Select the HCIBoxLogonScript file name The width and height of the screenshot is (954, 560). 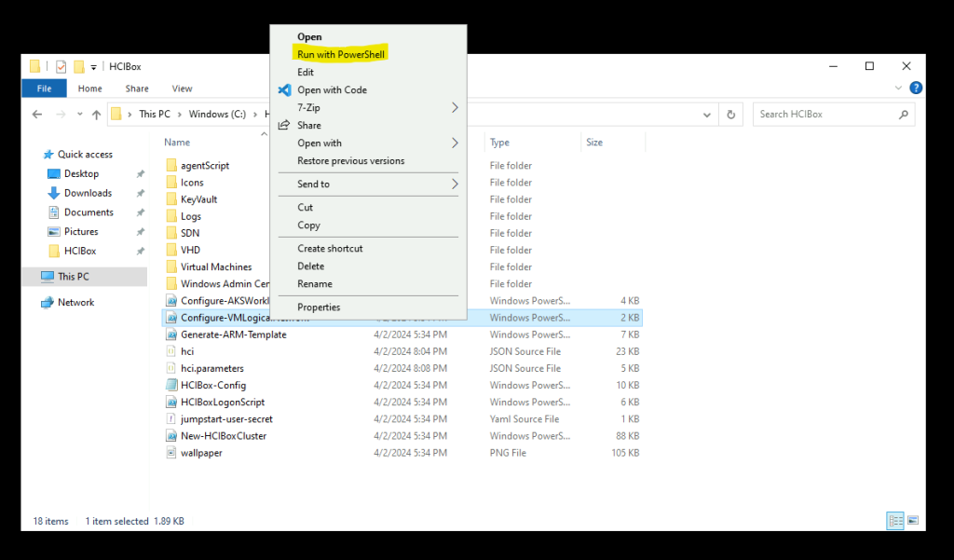pos(223,403)
